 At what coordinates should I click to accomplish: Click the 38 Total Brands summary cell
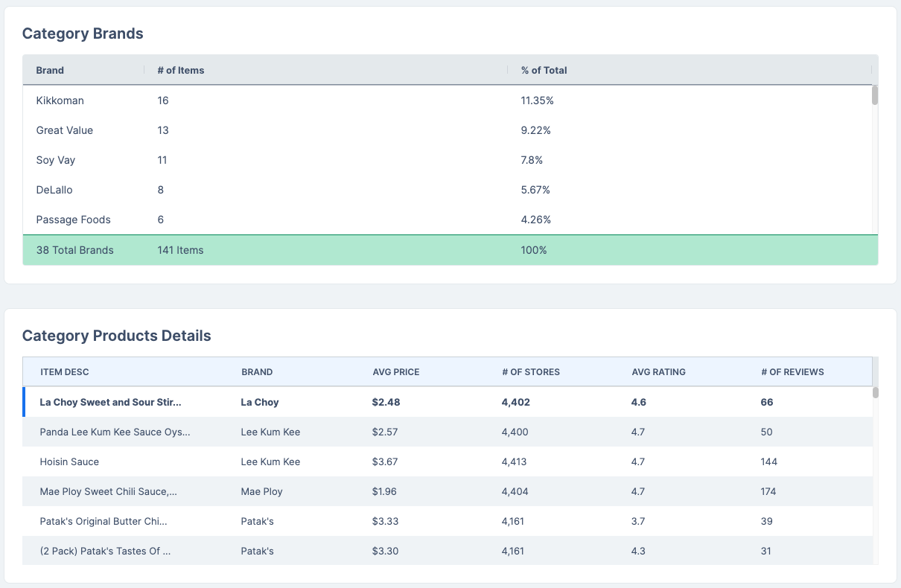74,250
